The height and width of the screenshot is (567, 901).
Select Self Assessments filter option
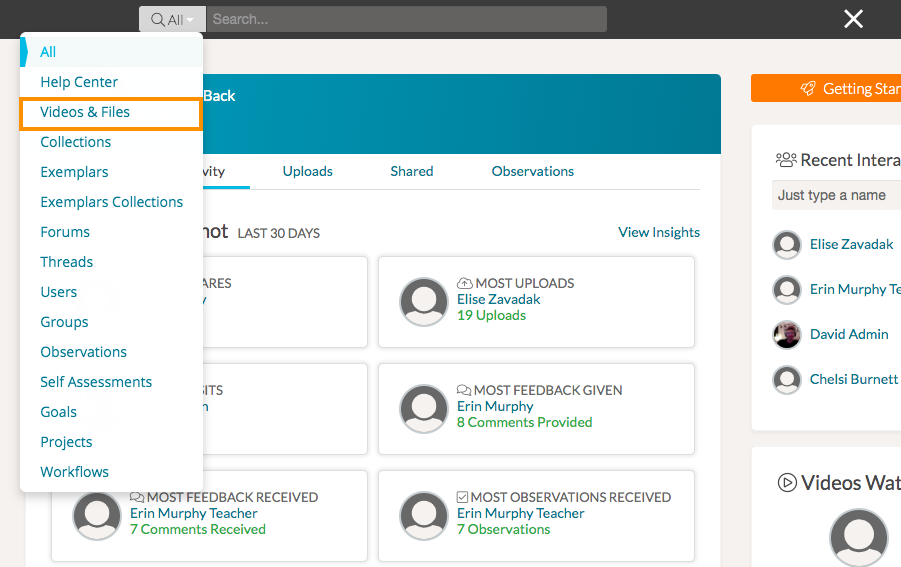click(x=96, y=382)
